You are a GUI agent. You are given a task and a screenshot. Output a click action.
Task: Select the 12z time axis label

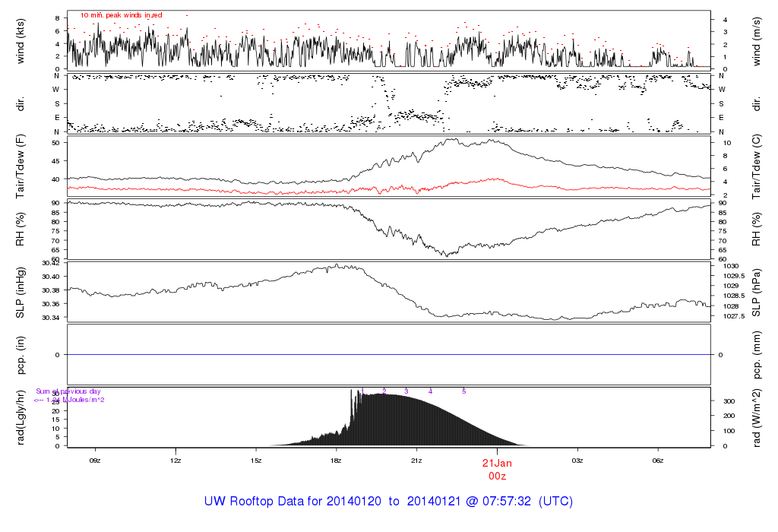[x=176, y=461]
